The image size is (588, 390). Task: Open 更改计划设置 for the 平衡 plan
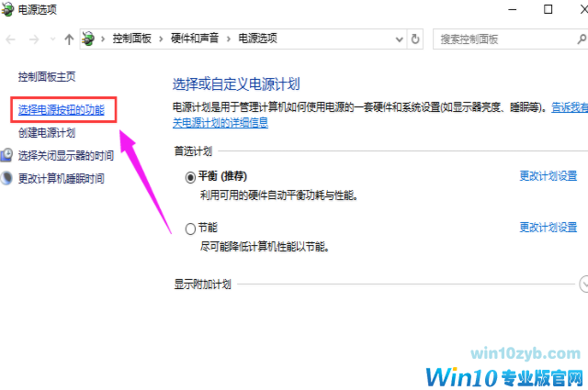(x=548, y=176)
